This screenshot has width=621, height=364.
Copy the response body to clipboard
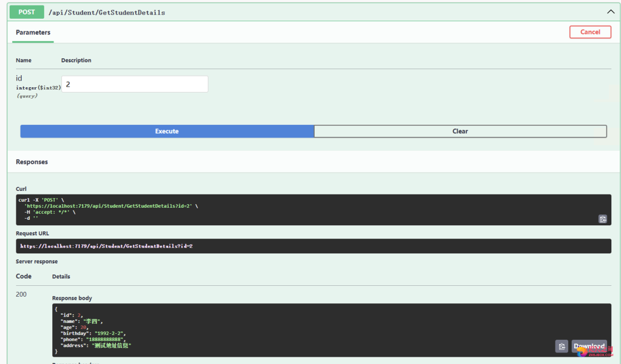click(562, 346)
